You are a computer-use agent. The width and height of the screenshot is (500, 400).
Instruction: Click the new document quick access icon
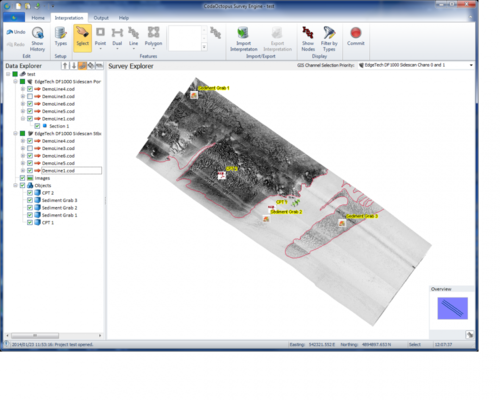(19, 6)
